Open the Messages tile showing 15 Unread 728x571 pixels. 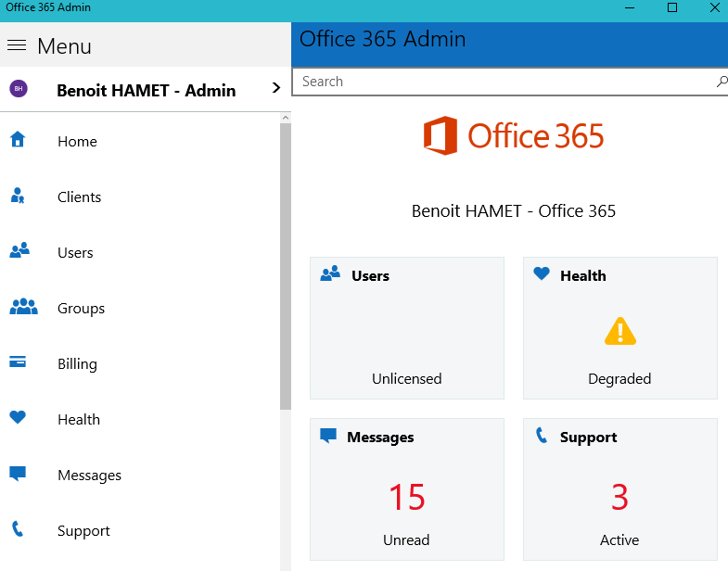(x=407, y=489)
